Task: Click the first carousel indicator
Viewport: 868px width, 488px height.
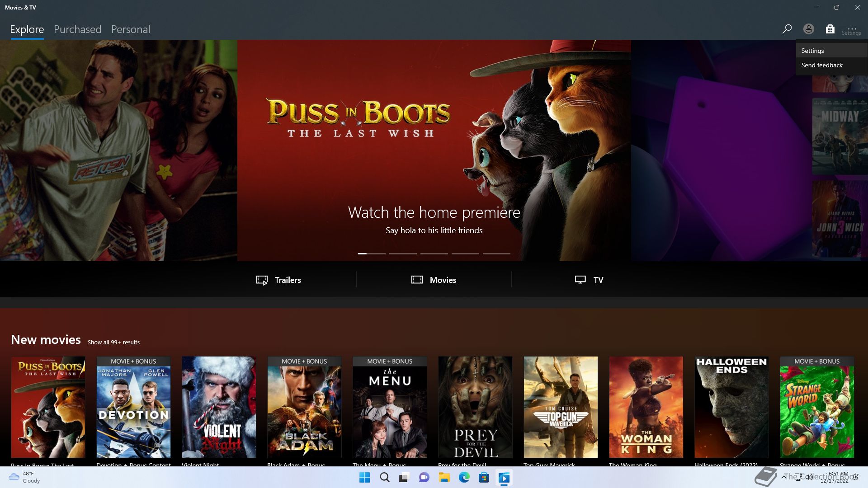Action: (x=372, y=253)
